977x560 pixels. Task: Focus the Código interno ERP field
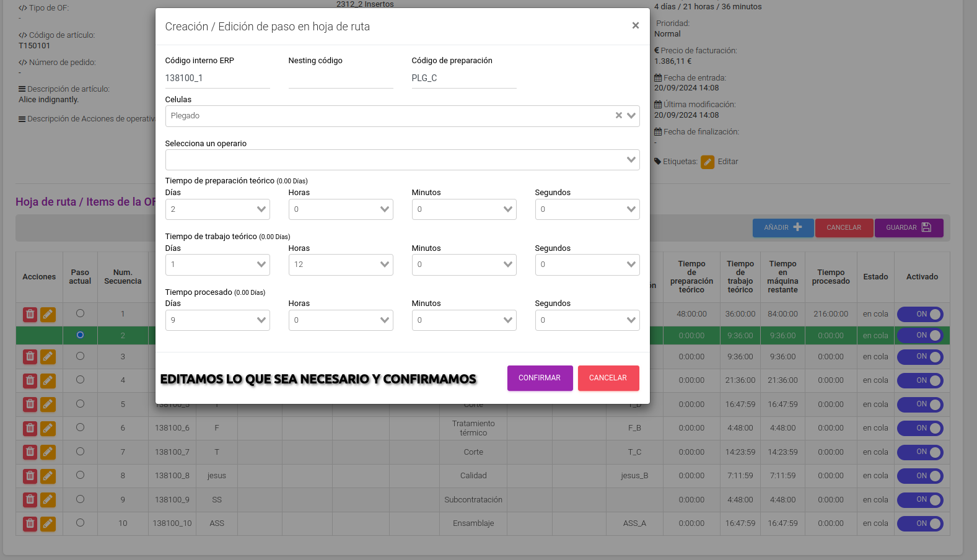point(217,78)
